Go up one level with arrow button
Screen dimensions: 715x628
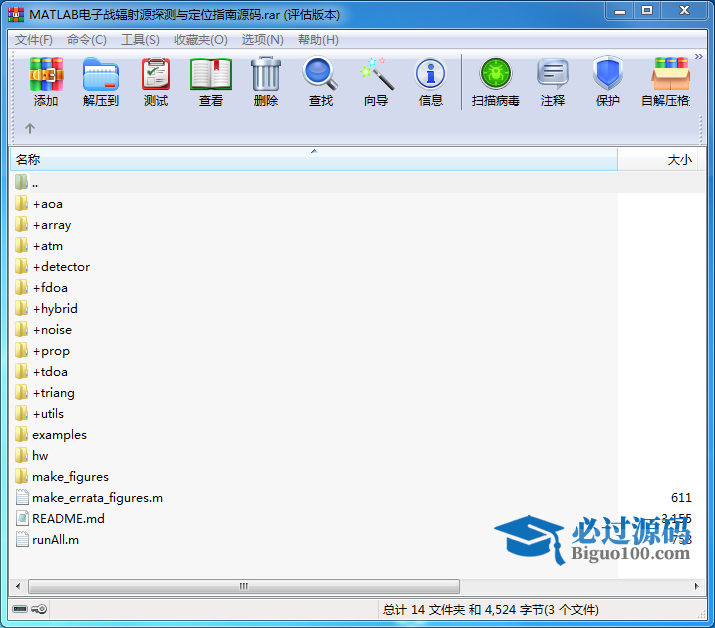tap(30, 128)
